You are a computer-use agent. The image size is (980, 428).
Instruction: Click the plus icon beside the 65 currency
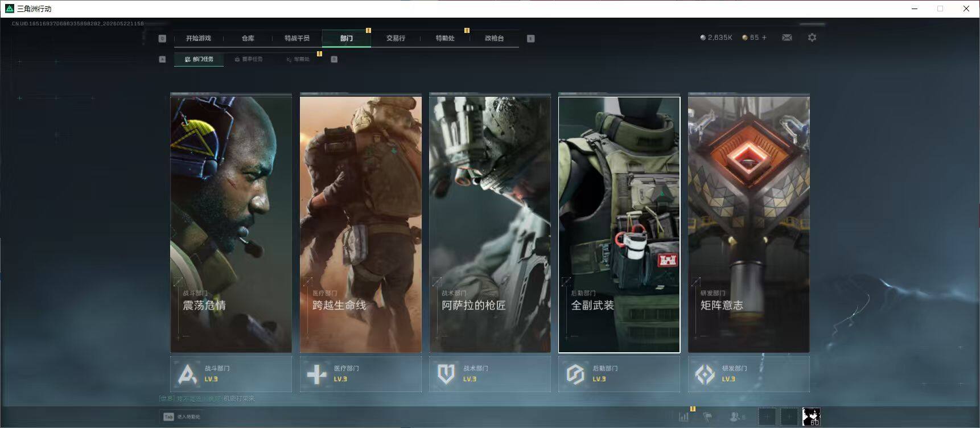pos(764,38)
